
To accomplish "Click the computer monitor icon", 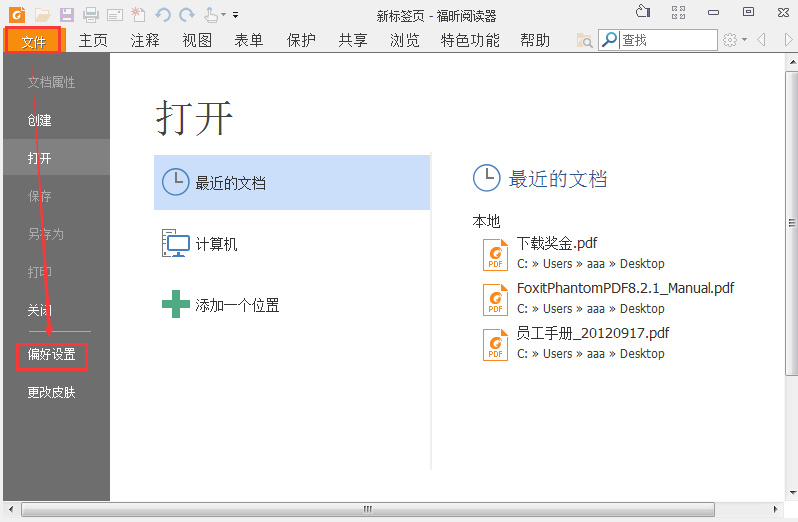I will pyautogui.click(x=176, y=244).
